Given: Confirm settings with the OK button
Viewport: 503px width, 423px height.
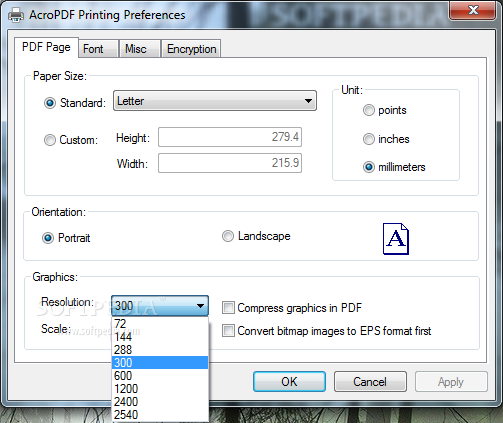Looking at the screenshot, I should (289, 382).
